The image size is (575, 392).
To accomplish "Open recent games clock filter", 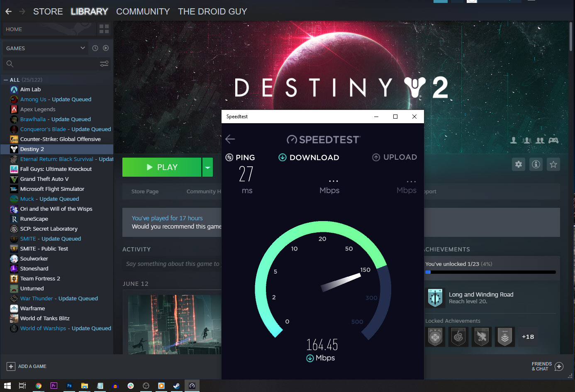I will pyautogui.click(x=95, y=48).
